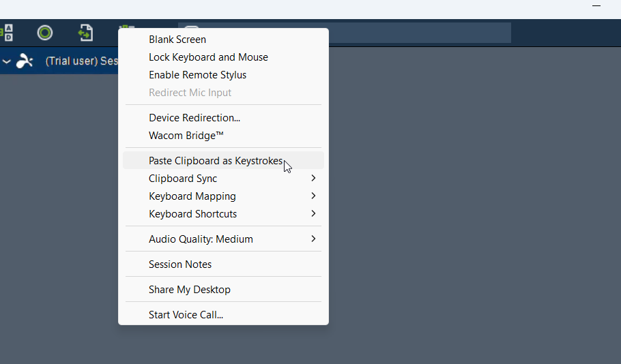Expand the Keyboard Shortcuts submenu
Screen dimensions: 621x364
[x=223, y=213]
